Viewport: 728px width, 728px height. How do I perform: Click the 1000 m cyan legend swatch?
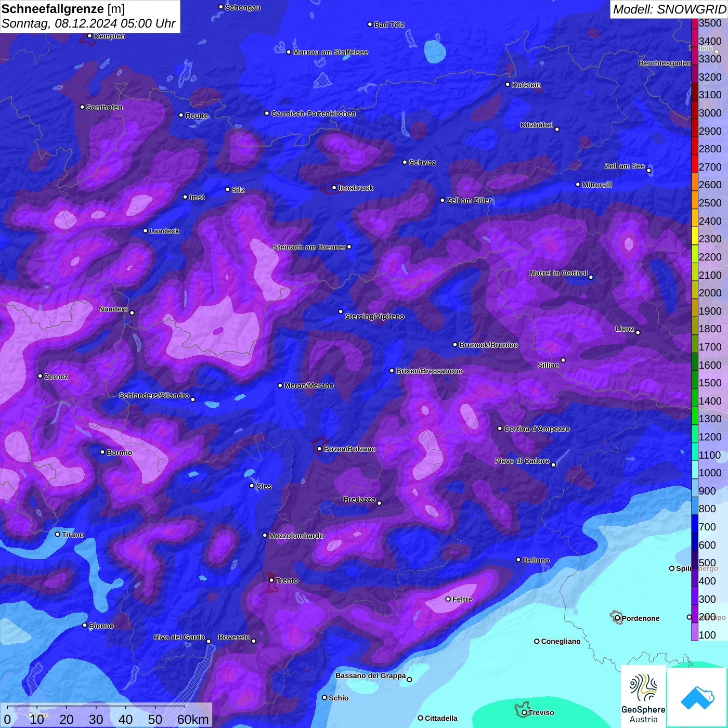tap(695, 469)
